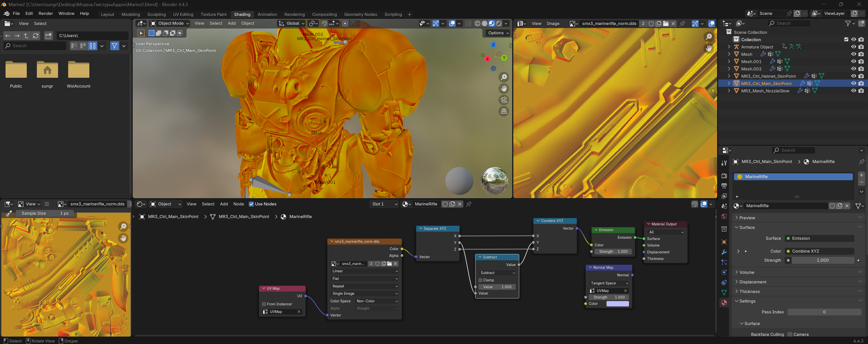Click the refresh folder icon in file browser
Viewport: 868px width, 344px height.
[x=36, y=35]
